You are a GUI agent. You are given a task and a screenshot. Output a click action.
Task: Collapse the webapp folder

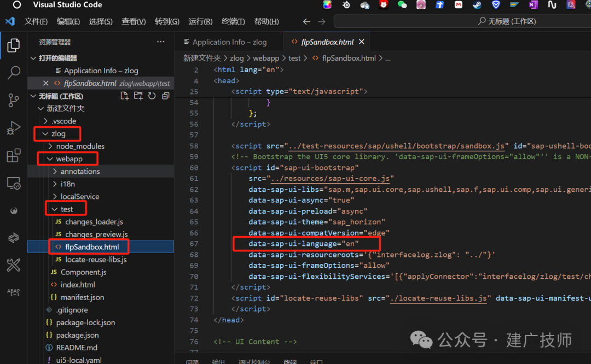(50, 159)
